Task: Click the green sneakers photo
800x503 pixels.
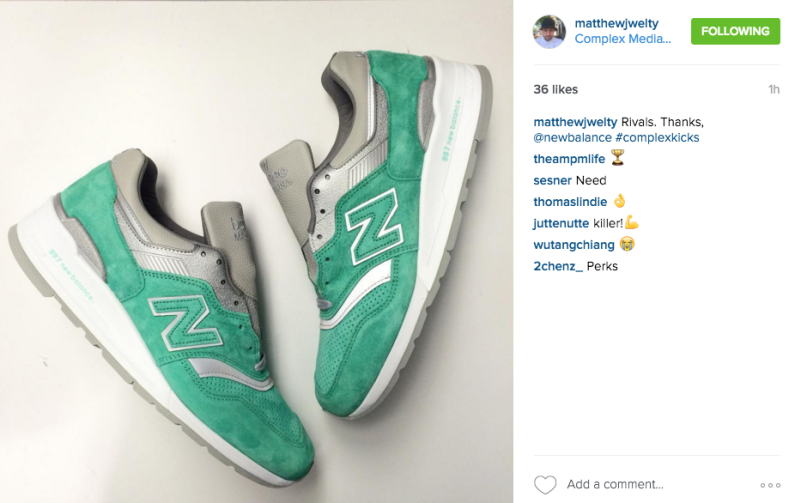Action: click(256, 252)
